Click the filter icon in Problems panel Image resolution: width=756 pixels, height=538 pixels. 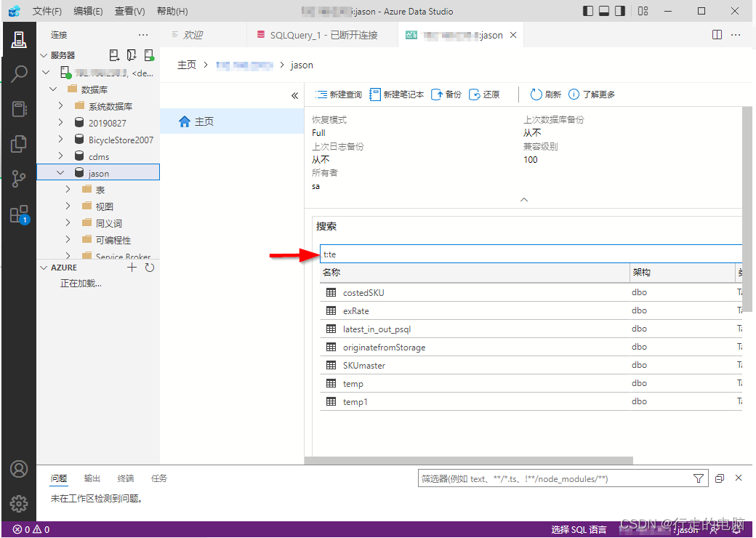point(698,478)
